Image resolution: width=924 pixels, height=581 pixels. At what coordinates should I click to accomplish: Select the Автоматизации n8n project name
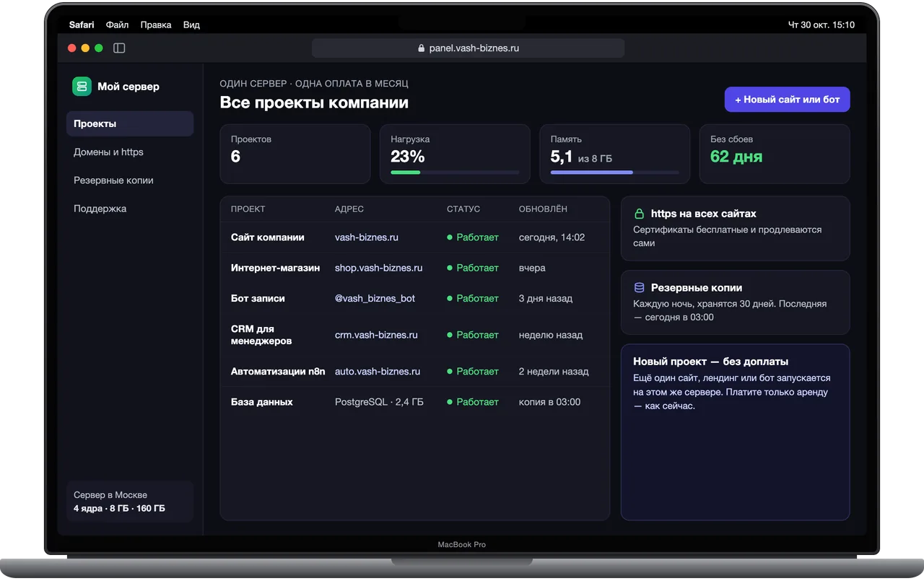tap(278, 372)
